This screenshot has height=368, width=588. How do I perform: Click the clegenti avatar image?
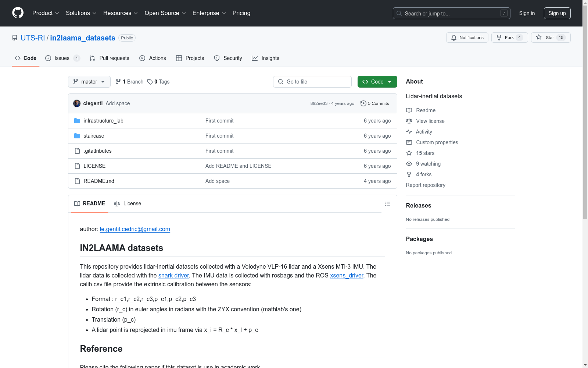(77, 103)
